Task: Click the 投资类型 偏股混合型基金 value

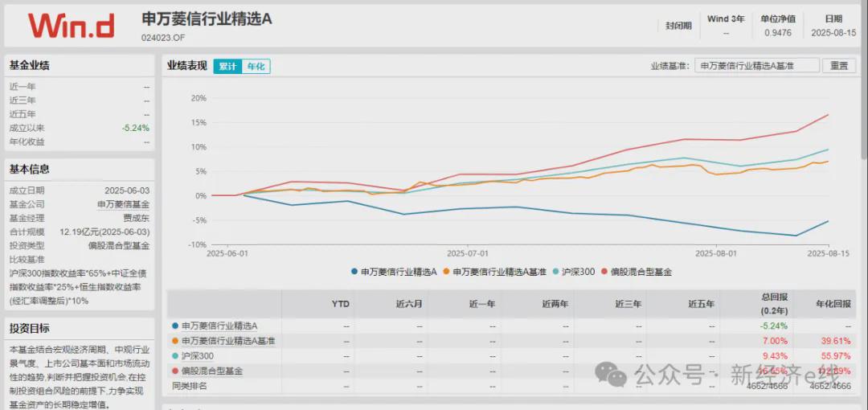Action: [119, 245]
